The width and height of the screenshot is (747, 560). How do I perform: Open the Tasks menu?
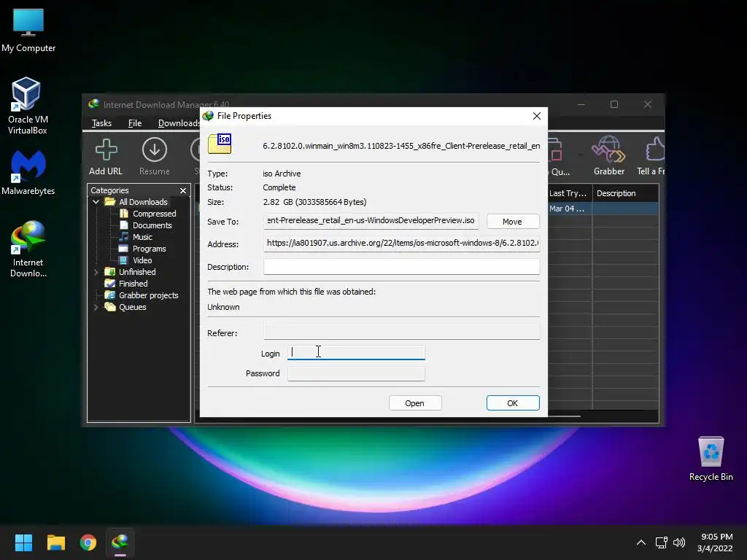tap(101, 123)
